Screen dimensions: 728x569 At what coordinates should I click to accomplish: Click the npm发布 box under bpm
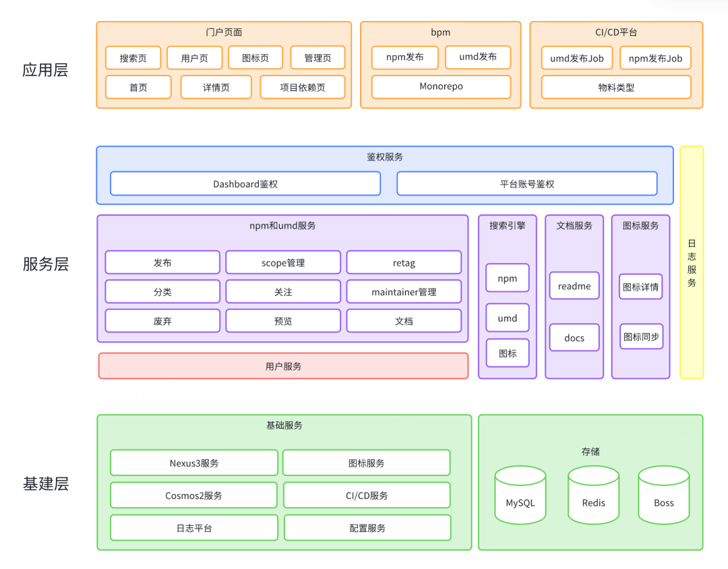coord(405,57)
